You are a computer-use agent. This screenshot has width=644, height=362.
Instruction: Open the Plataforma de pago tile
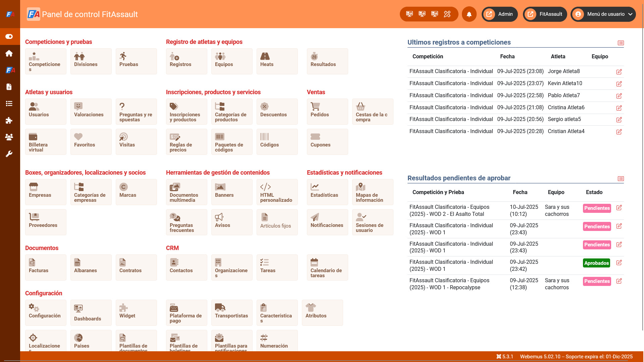[x=186, y=313]
